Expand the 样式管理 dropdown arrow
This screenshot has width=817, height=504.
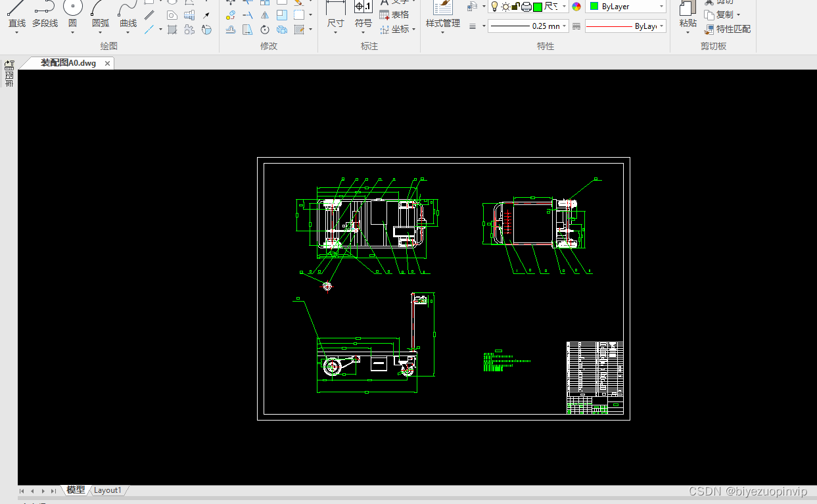click(443, 32)
